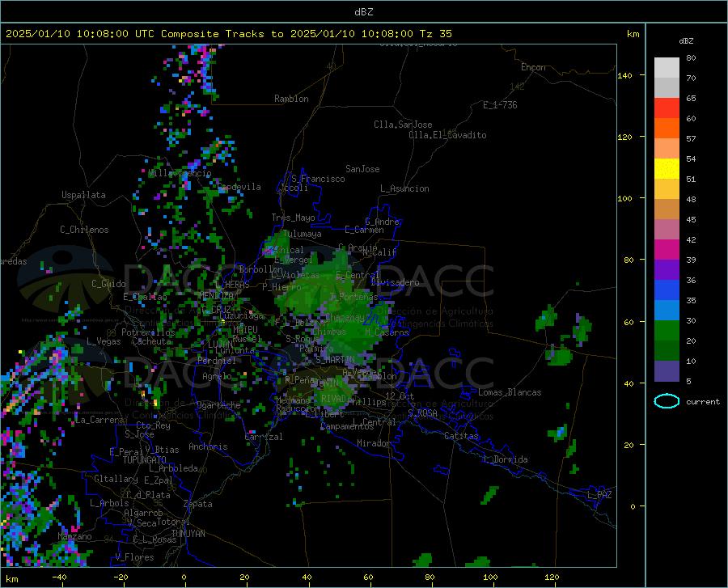
Task: Click the 'Campamentos' map label
Action: 347,426
